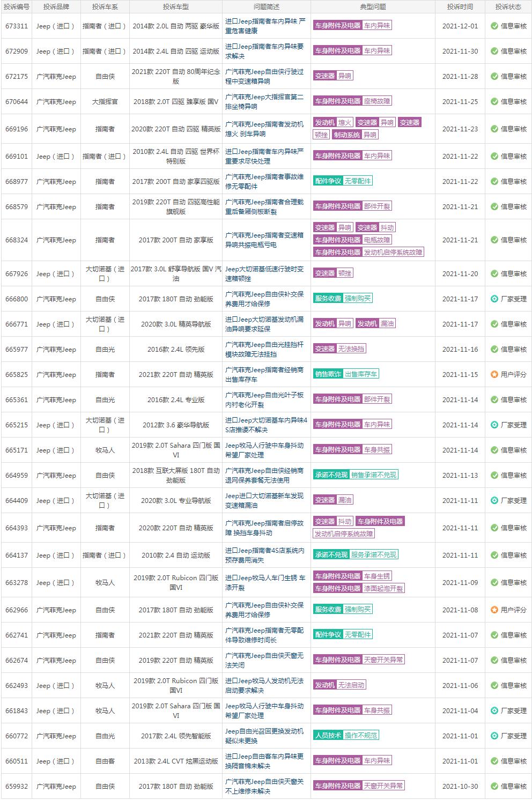Click the check icon in row 668579
Screen dimensions: 532x800
pyautogui.click(x=494, y=206)
